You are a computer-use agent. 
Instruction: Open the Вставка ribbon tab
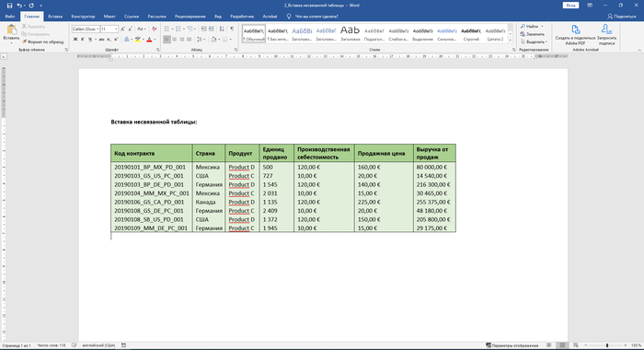(55, 17)
